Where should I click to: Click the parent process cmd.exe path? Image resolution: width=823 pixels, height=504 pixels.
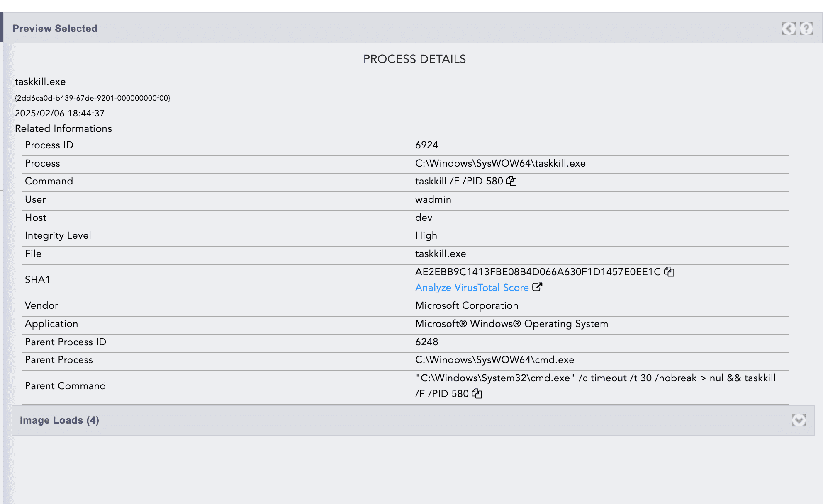click(494, 360)
